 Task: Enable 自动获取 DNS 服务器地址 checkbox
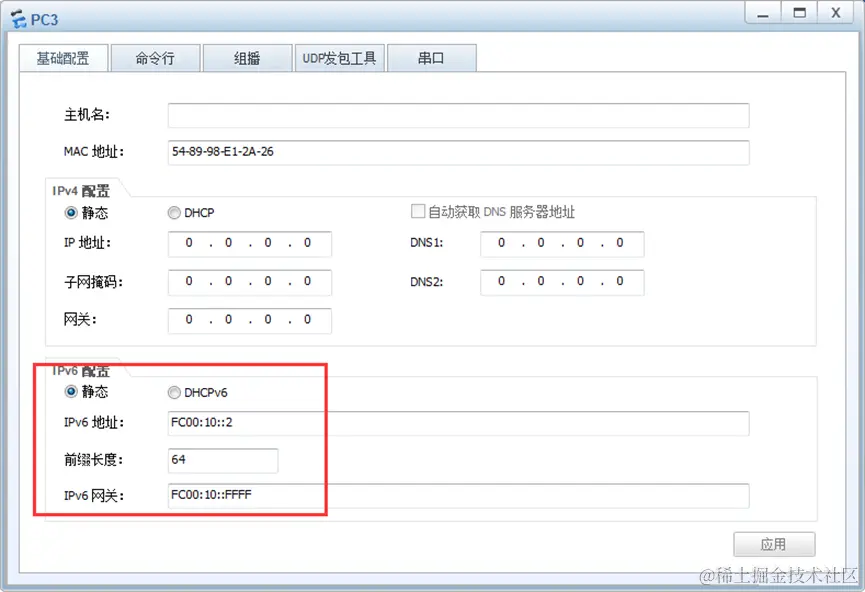click(x=418, y=211)
